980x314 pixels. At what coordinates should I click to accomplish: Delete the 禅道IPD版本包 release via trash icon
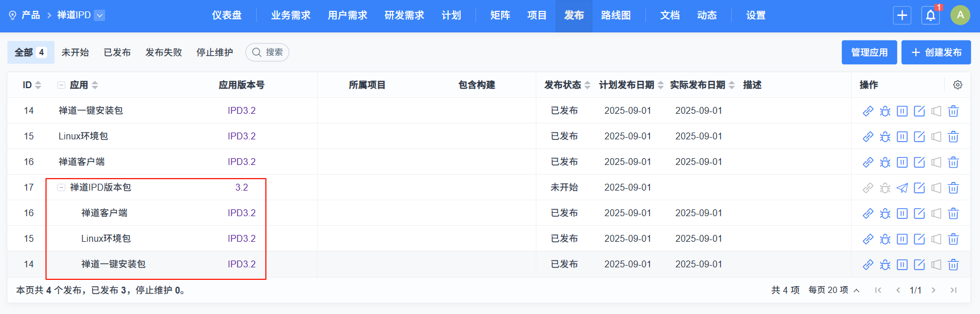tap(953, 188)
